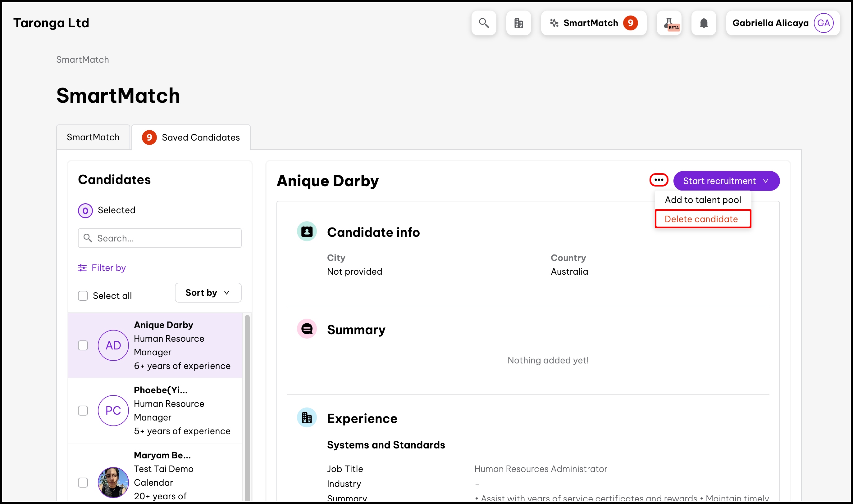Screen dimensions: 853x504
Task: Open SmartMatch from the top navigation
Action: coord(593,23)
